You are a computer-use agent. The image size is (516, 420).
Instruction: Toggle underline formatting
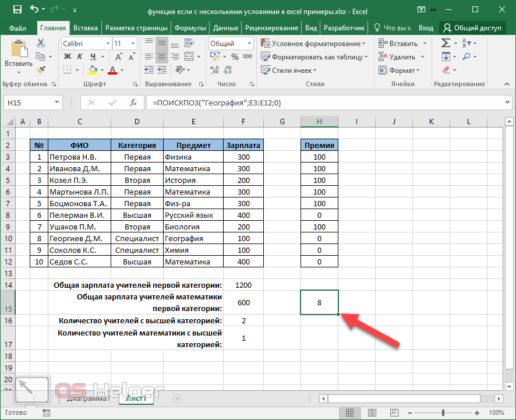(x=93, y=57)
